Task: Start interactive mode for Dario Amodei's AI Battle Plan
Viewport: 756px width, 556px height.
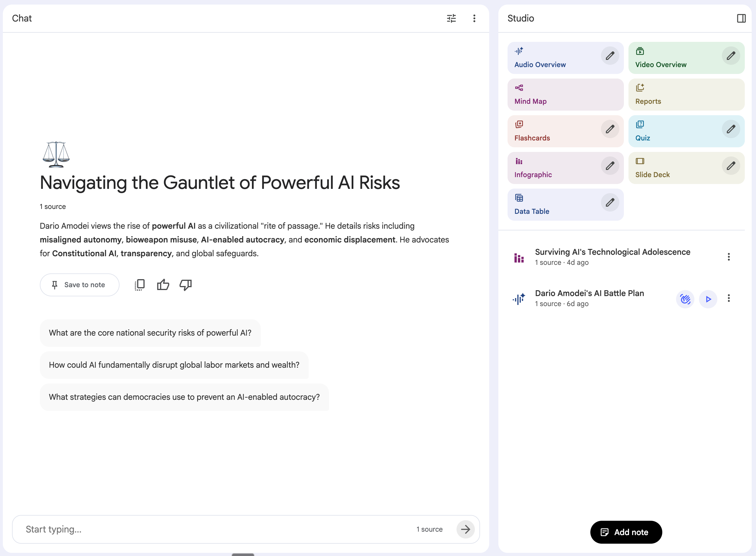Action: pyautogui.click(x=685, y=299)
